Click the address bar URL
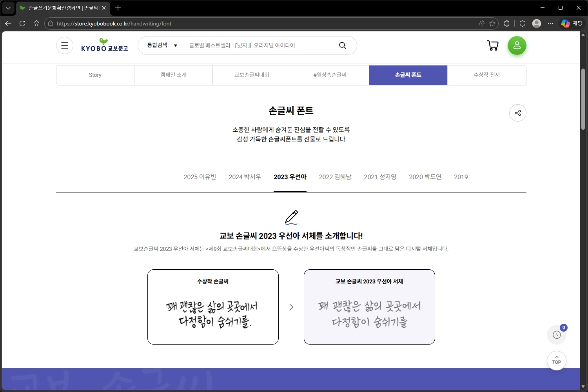Viewport: 588px width, 392px height. (x=114, y=24)
